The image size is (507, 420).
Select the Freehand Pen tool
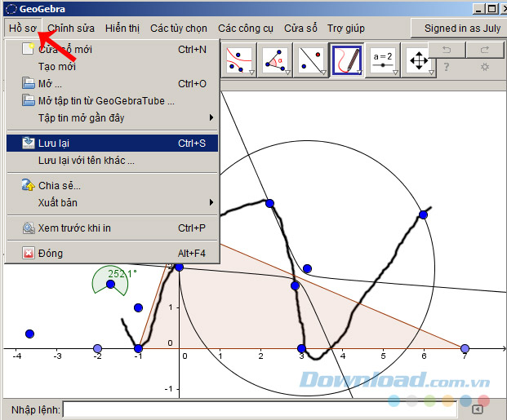347,60
